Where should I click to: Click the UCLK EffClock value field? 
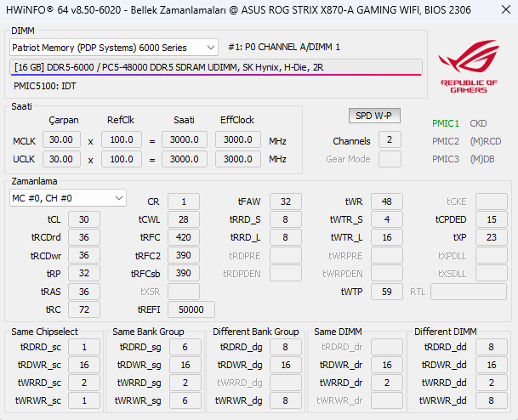238,159
